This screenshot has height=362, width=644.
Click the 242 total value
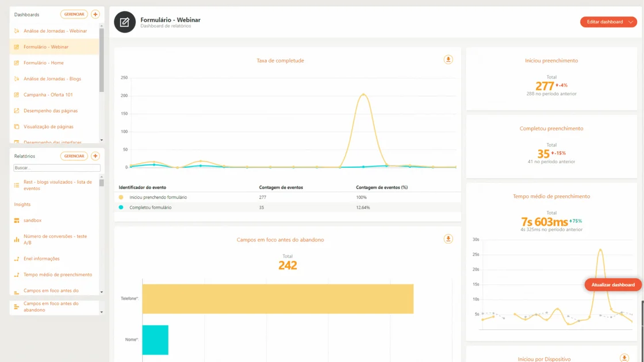(287, 265)
